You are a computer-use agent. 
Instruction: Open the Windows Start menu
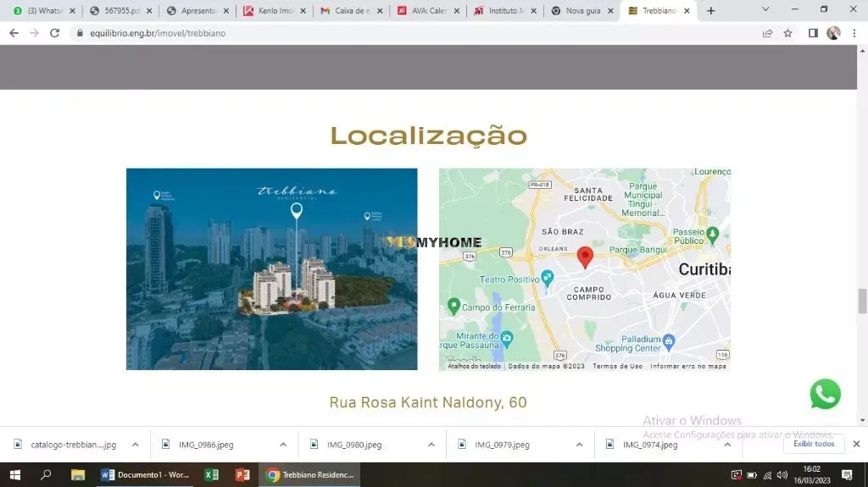point(15,475)
